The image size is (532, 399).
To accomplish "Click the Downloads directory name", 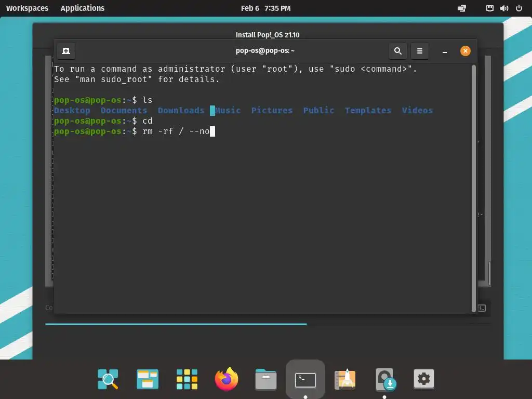I will pyautogui.click(x=181, y=111).
